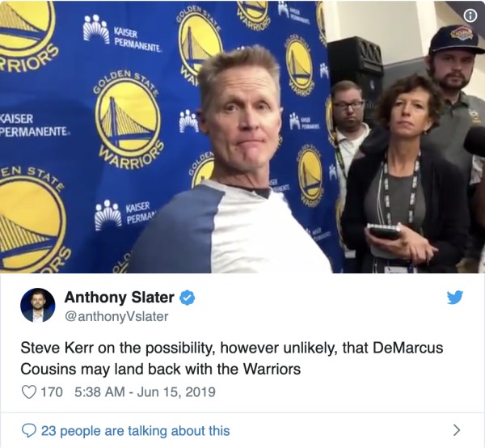This screenshot has height=448, width=485.
Task: Like the tweet with the heart icon
Action: pos(29,392)
